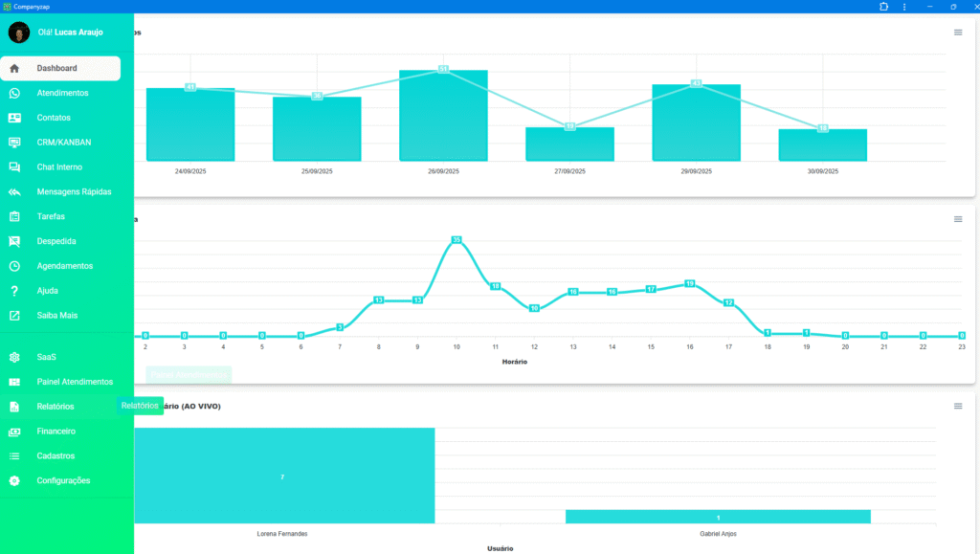Open hamburger menu of the Horário line chart
The width and height of the screenshot is (980, 554).
pos(958,219)
